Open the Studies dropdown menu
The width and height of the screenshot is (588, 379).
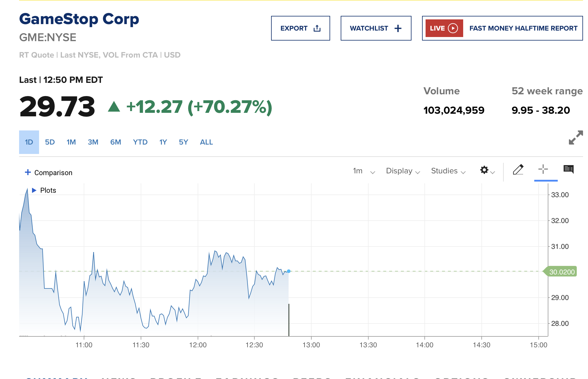pos(448,171)
